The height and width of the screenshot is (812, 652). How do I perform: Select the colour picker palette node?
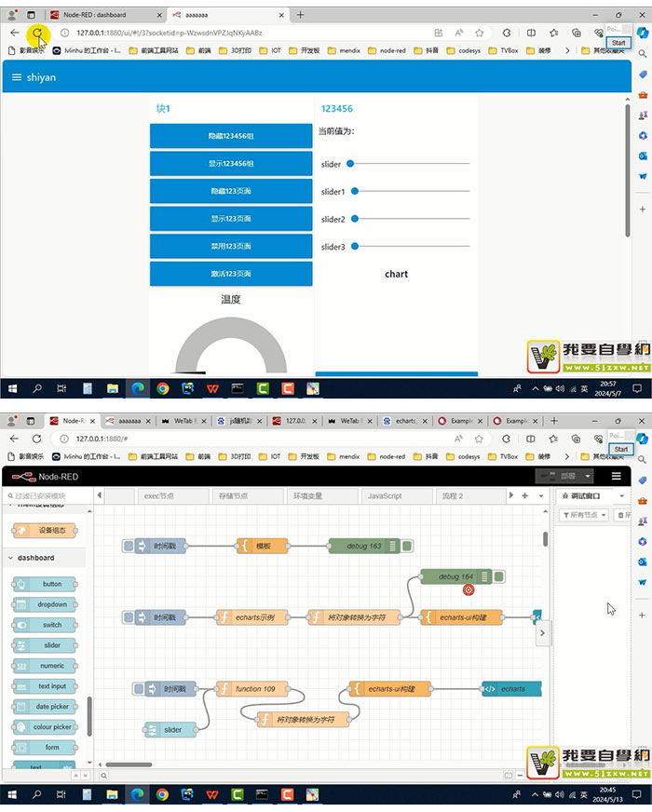[45, 727]
